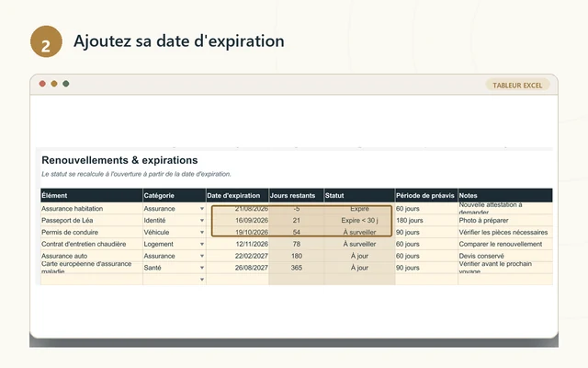Image resolution: width=588 pixels, height=368 pixels.
Task: Click the empty Date d'expiration cell
Action: (237, 280)
